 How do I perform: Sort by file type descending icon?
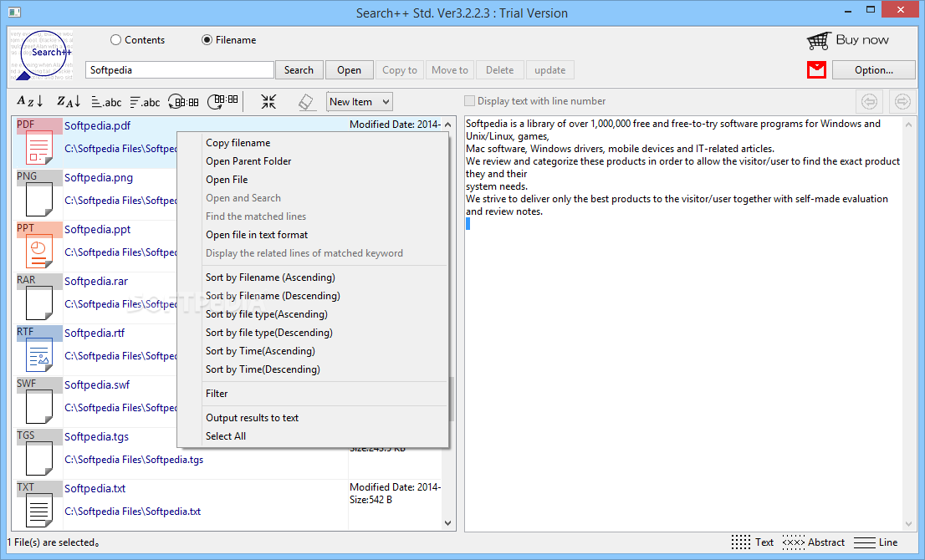[x=145, y=102]
